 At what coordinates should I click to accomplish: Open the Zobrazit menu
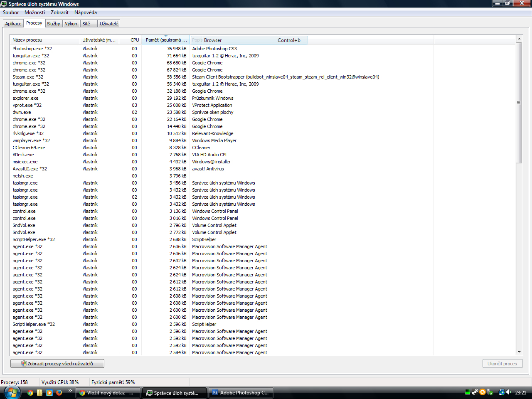59,12
